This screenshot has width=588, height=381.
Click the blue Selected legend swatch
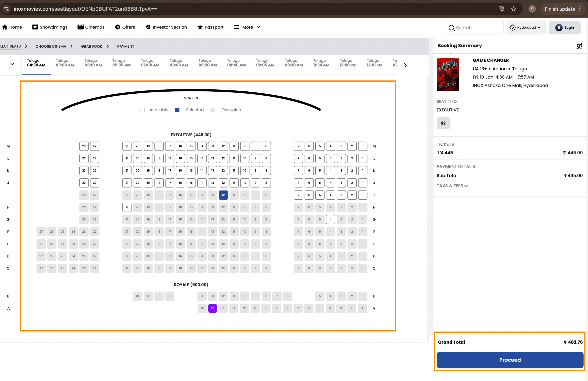[177, 110]
